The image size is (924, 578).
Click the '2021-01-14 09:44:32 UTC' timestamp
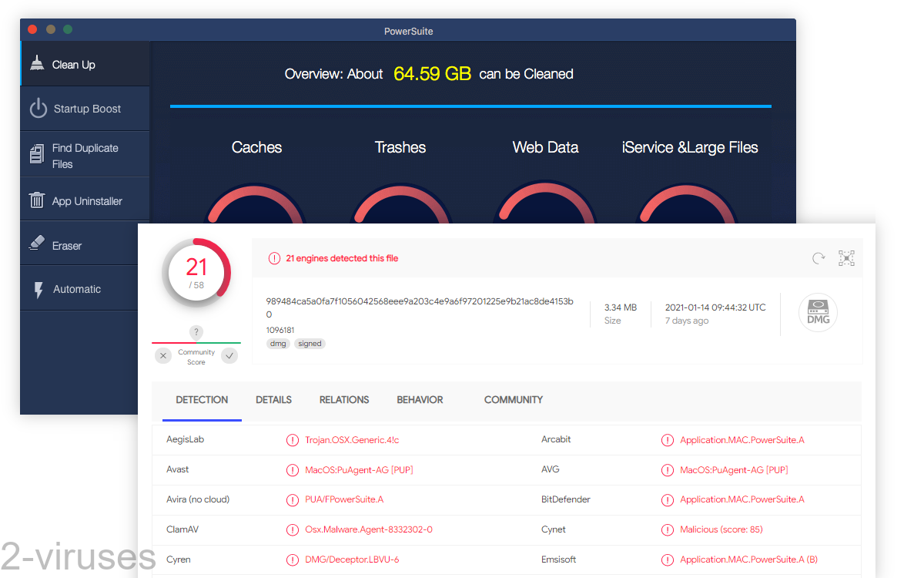(x=715, y=307)
